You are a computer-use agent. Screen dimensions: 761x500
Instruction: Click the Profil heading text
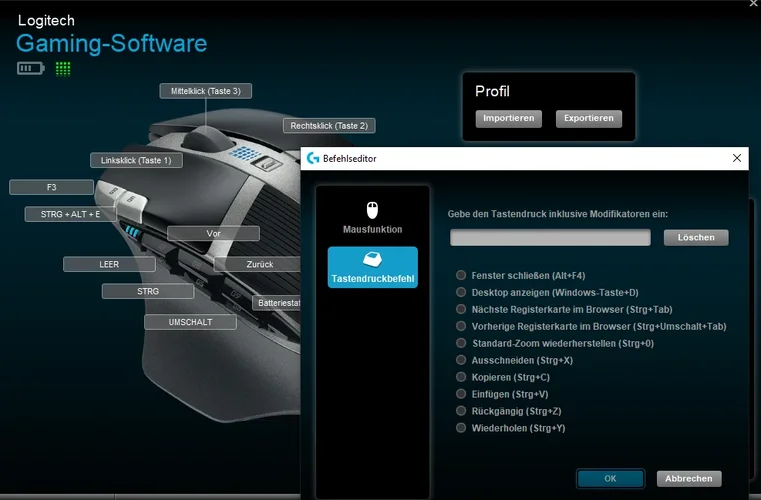click(492, 91)
